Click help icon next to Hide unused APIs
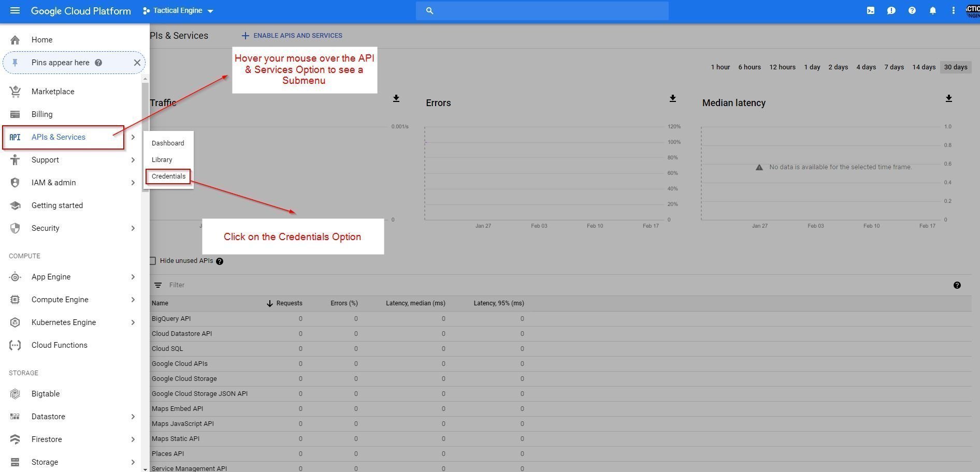980x472 pixels. (x=220, y=261)
